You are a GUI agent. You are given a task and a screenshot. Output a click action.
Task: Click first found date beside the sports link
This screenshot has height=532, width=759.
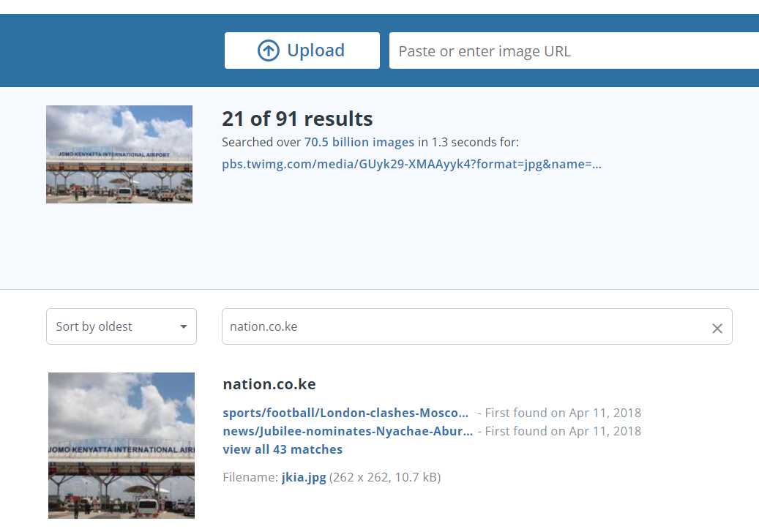tap(562, 413)
